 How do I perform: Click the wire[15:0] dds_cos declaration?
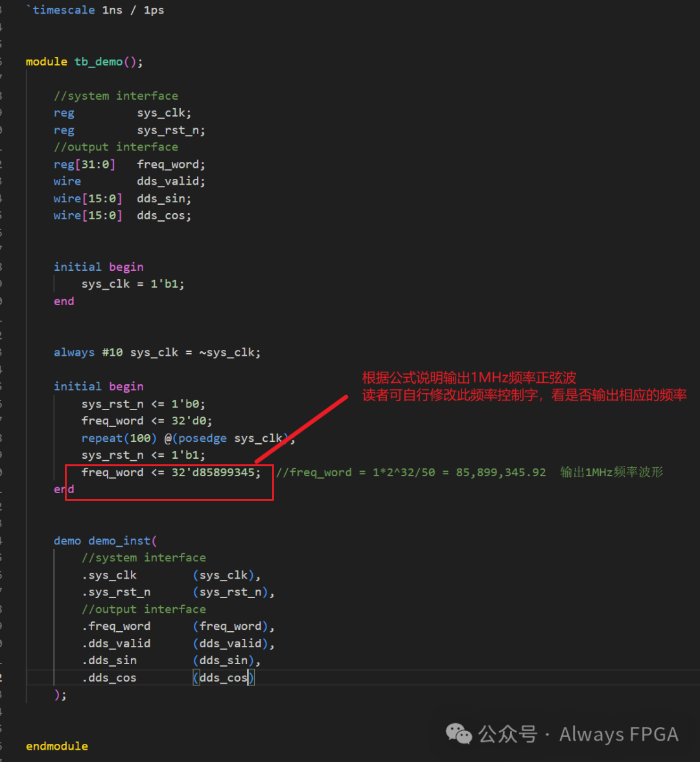click(122, 215)
